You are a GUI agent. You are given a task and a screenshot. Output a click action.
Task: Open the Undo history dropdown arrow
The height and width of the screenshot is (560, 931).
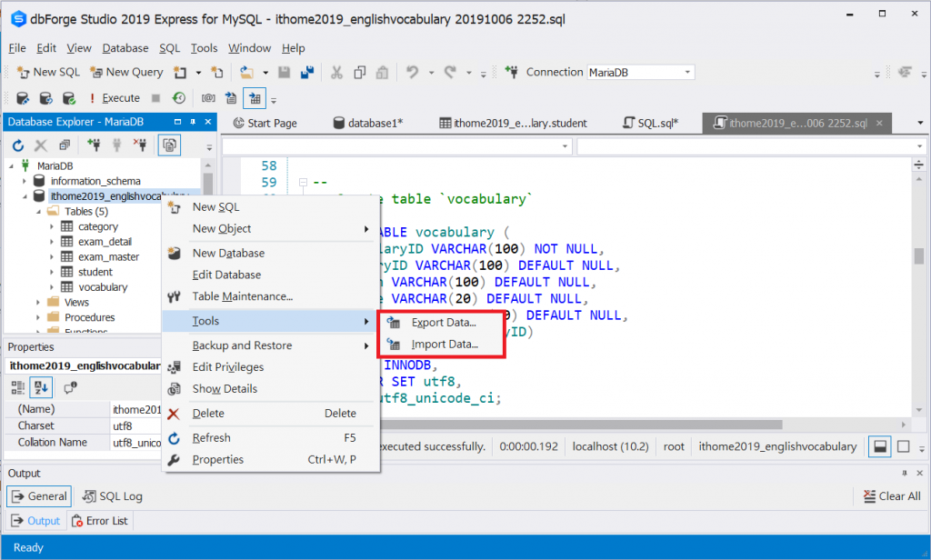point(431,73)
